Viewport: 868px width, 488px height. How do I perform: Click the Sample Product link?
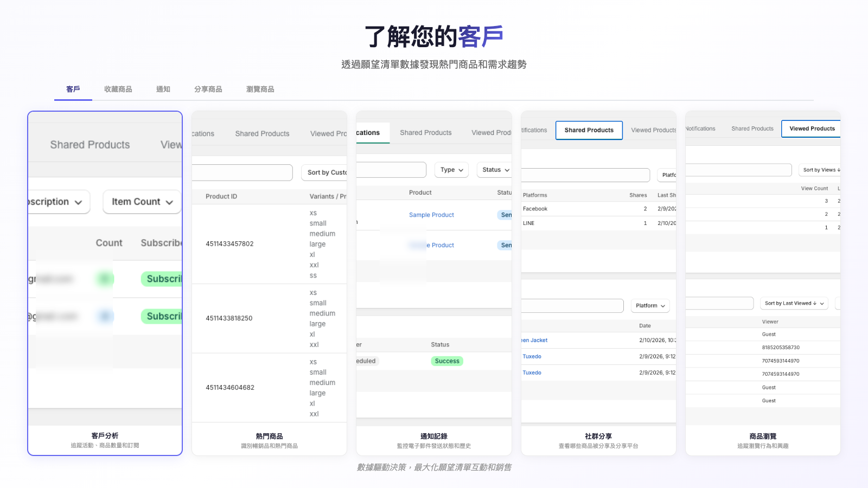431,215
